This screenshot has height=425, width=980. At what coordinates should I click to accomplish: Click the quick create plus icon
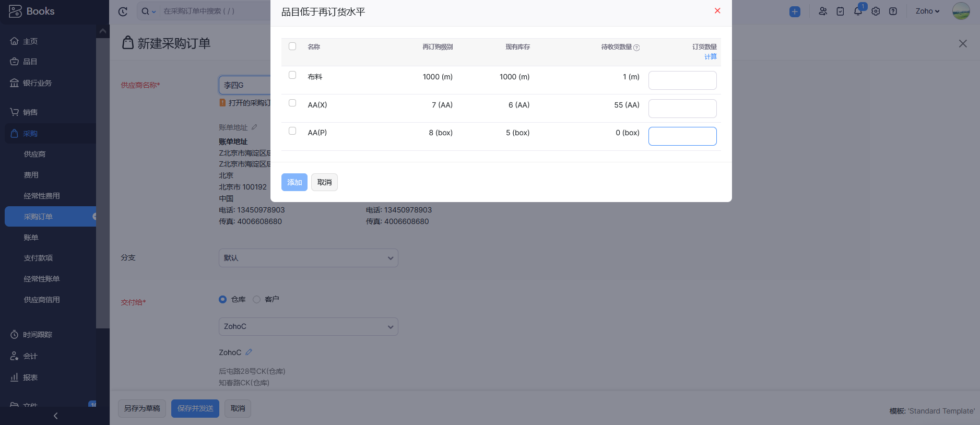[795, 11]
